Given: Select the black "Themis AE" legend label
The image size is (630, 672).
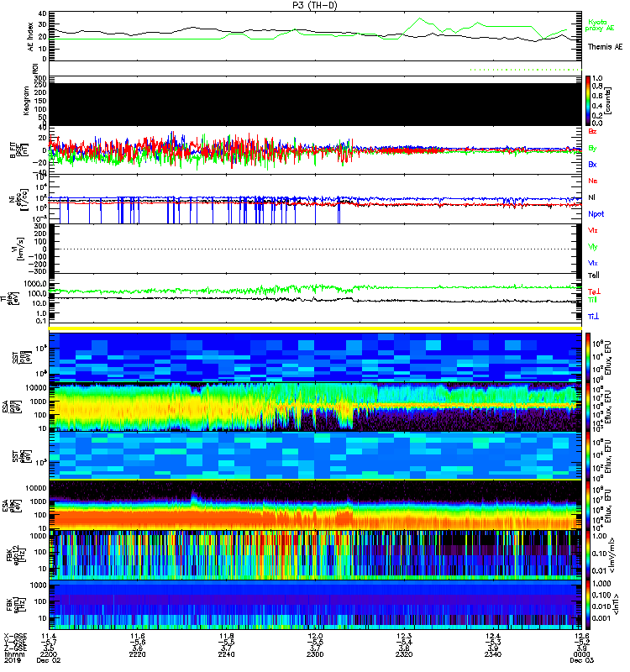Looking at the screenshot, I should pyautogui.click(x=605, y=47).
